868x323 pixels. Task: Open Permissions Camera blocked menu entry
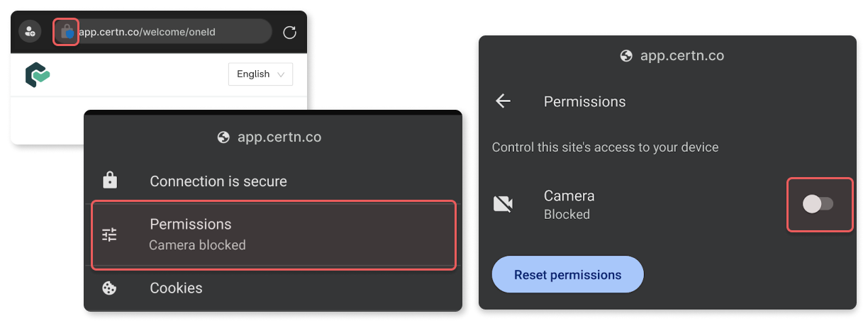tap(274, 235)
